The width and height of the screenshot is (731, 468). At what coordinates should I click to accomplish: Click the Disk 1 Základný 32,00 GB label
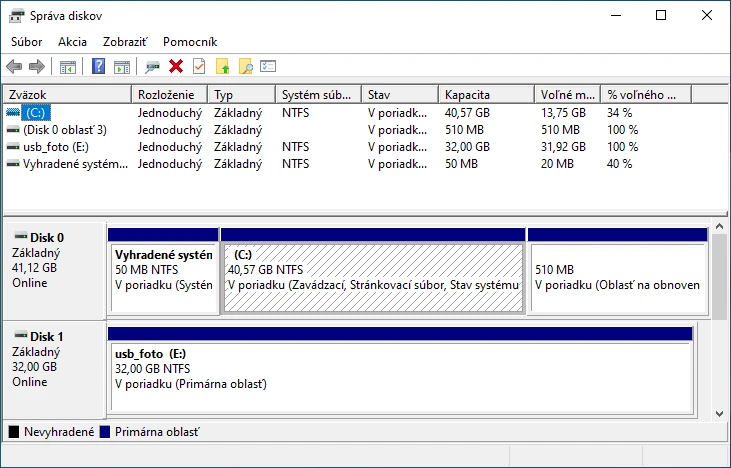point(54,369)
